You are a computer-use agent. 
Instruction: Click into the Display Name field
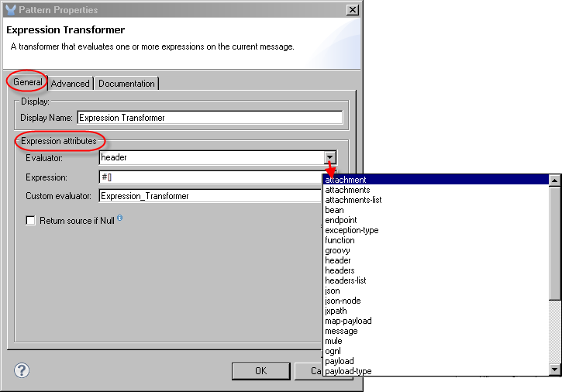point(209,118)
